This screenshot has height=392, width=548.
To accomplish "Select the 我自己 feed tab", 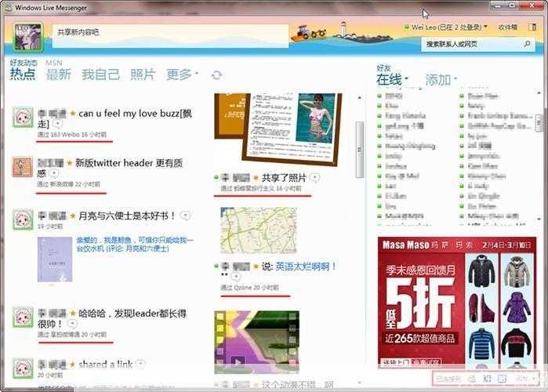I will (x=100, y=74).
